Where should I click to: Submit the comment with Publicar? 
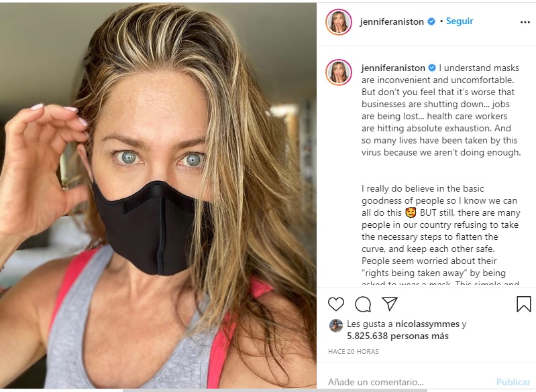click(x=513, y=382)
